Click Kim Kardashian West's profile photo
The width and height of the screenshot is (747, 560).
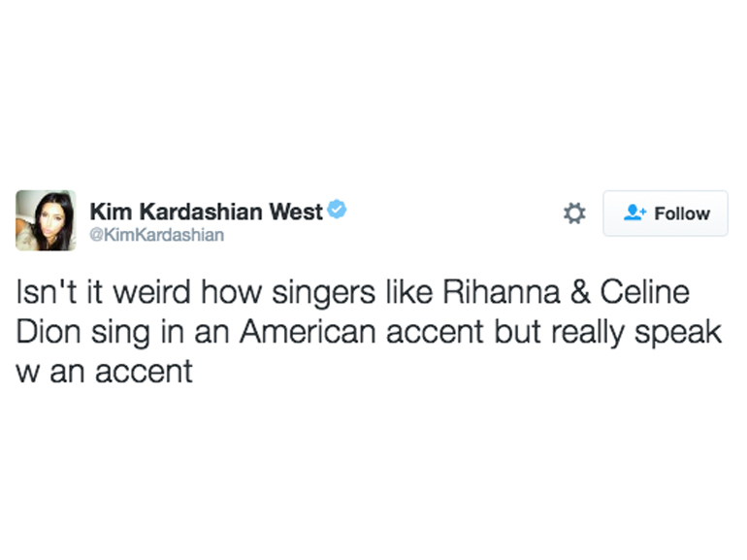(x=46, y=219)
